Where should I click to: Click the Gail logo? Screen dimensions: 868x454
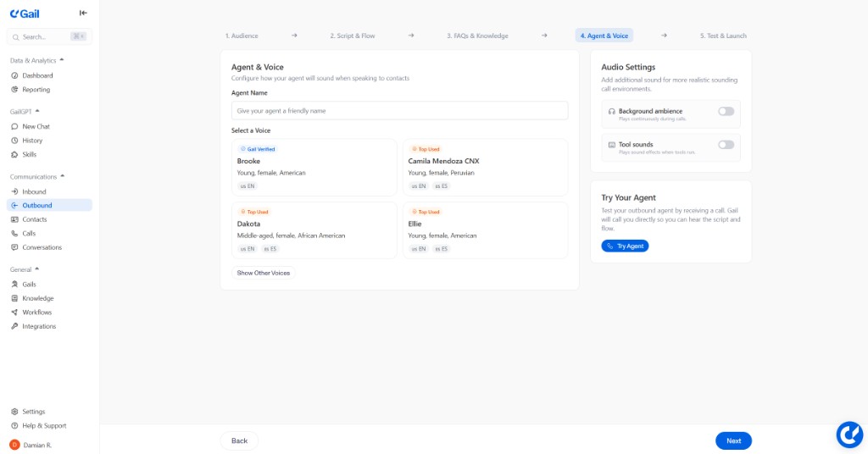tap(25, 14)
